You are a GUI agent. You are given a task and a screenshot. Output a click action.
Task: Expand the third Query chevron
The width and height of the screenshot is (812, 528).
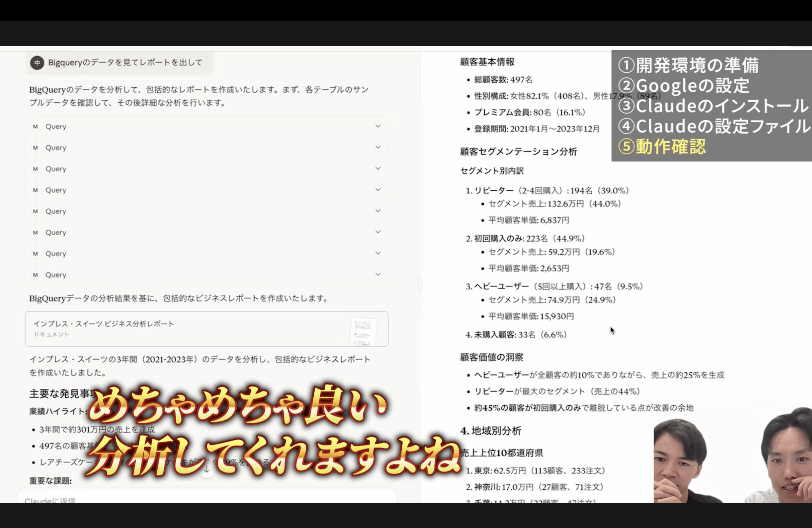click(x=378, y=168)
